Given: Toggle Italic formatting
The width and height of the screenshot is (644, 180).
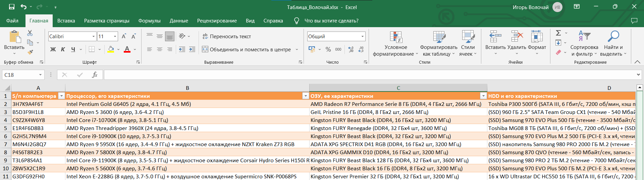Looking at the screenshot, I should [63, 49].
